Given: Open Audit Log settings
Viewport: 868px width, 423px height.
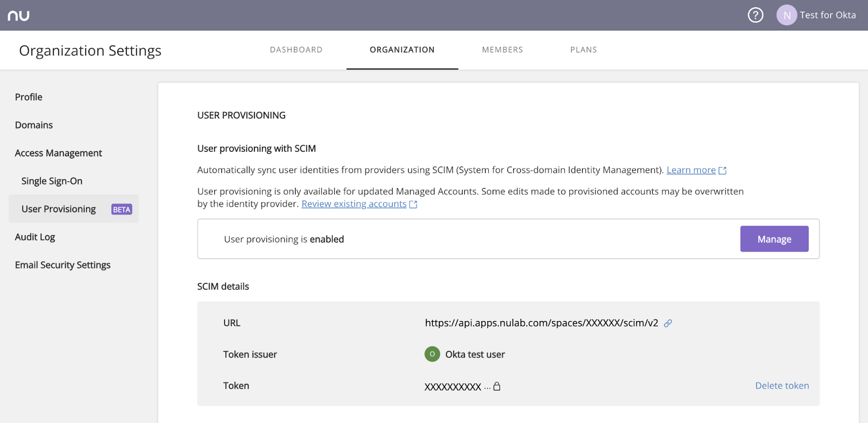Looking at the screenshot, I should pyautogui.click(x=35, y=237).
